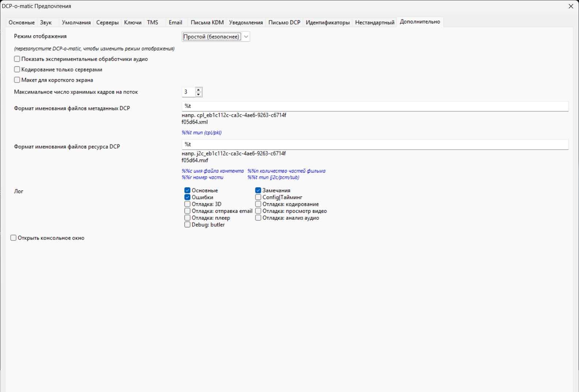Viewport: 579px width, 392px height.
Task: Click the hint '%%n количество частей фильма'
Action: 286,171
